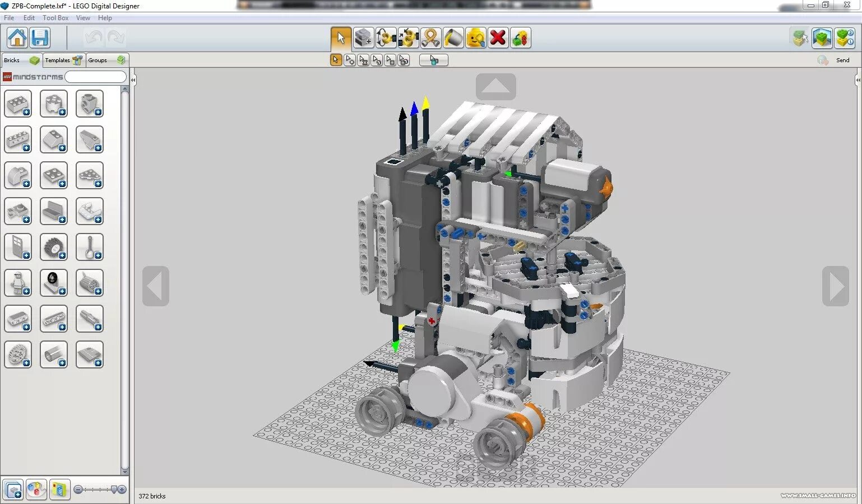Screen dimensions: 862x504
Task: Tilt camera view up with arrow
Action: pos(496,87)
